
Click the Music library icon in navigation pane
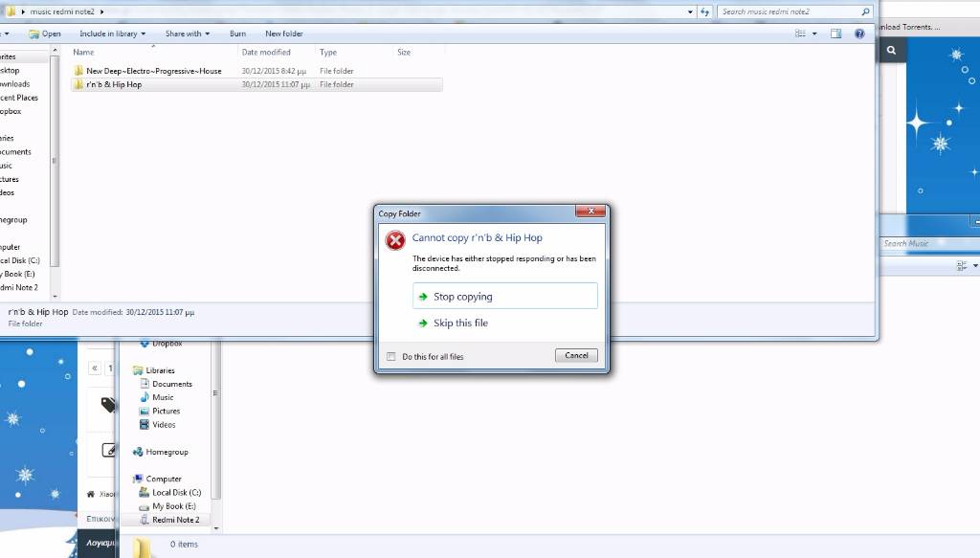click(145, 397)
